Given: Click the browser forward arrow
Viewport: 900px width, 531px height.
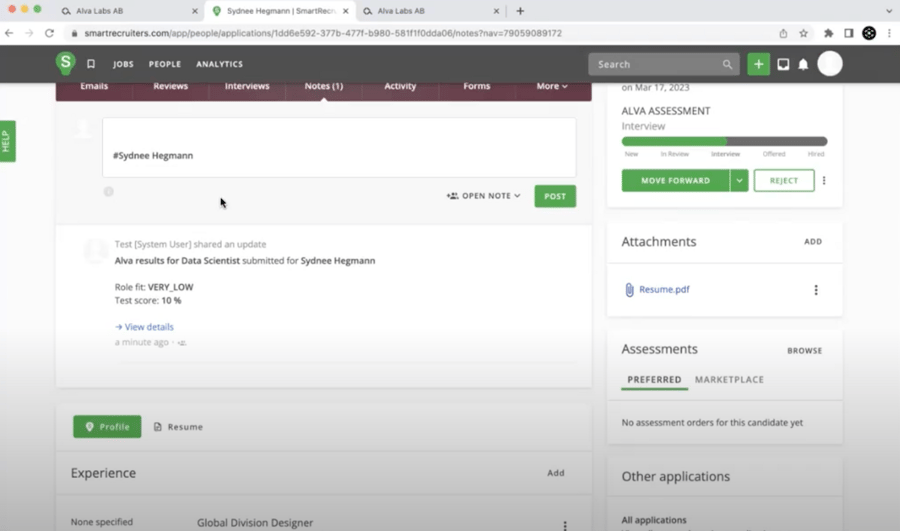Looking at the screenshot, I should (x=29, y=33).
